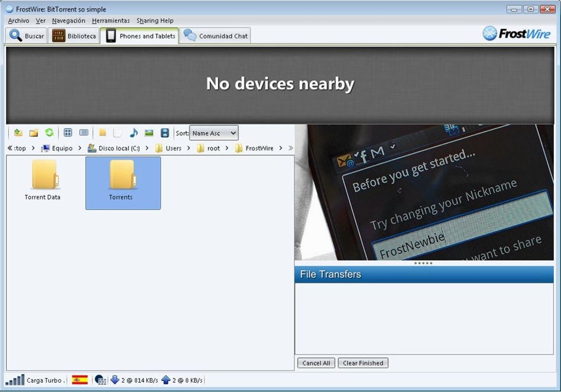Expand the chevron after FrostWire breadcrumb

pyautogui.click(x=280, y=148)
